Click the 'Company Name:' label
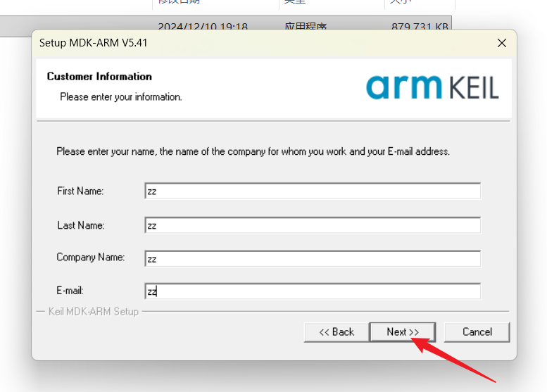This screenshot has height=392, width=547. [x=91, y=258]
